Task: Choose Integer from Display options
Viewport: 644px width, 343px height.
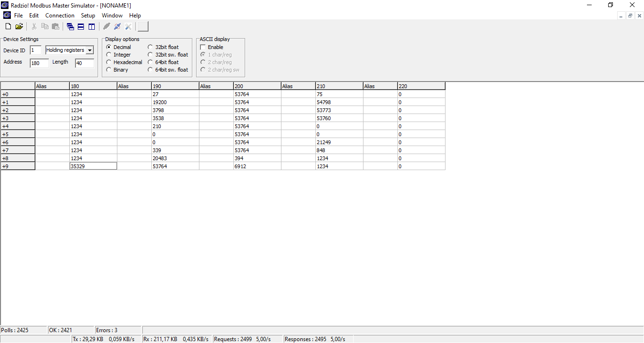Action: click(x=109, y=54)
